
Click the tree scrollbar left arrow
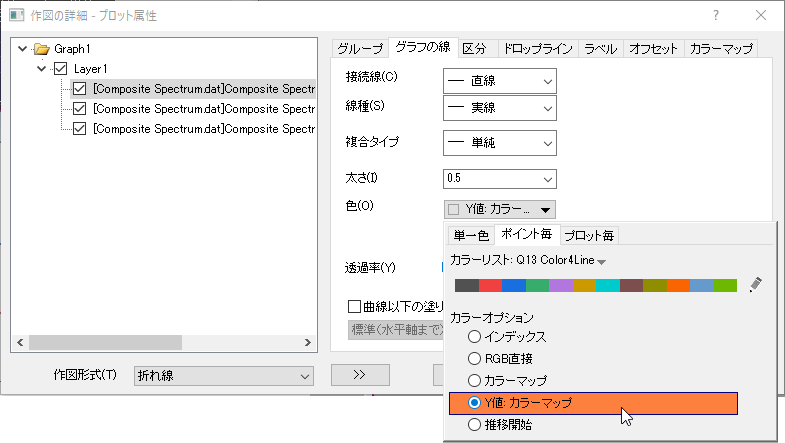coord(20,342)
